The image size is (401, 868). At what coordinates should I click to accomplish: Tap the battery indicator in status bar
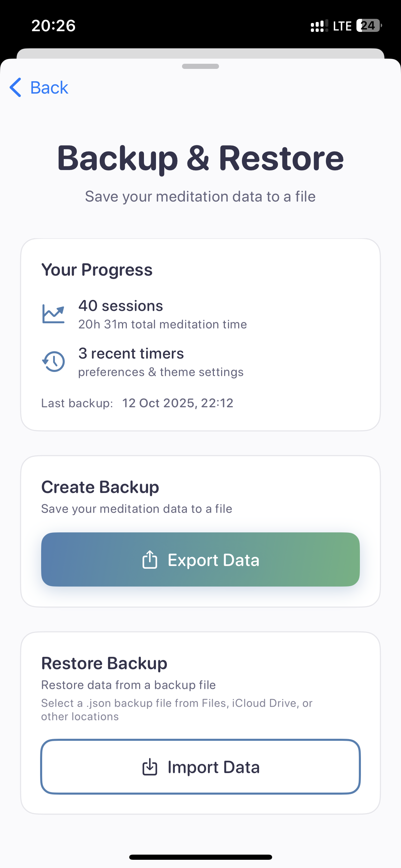(x=369, y=26)
